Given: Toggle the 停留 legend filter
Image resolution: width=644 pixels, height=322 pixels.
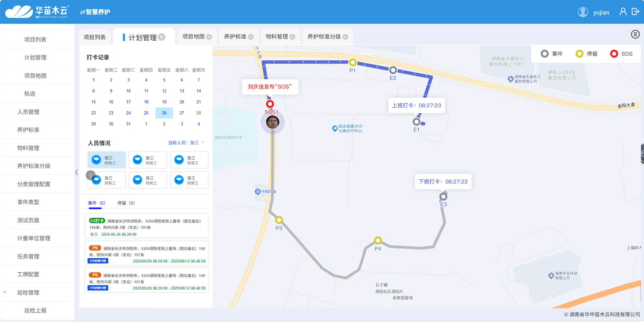Looking at the screenshot, I should click(586, 54).
